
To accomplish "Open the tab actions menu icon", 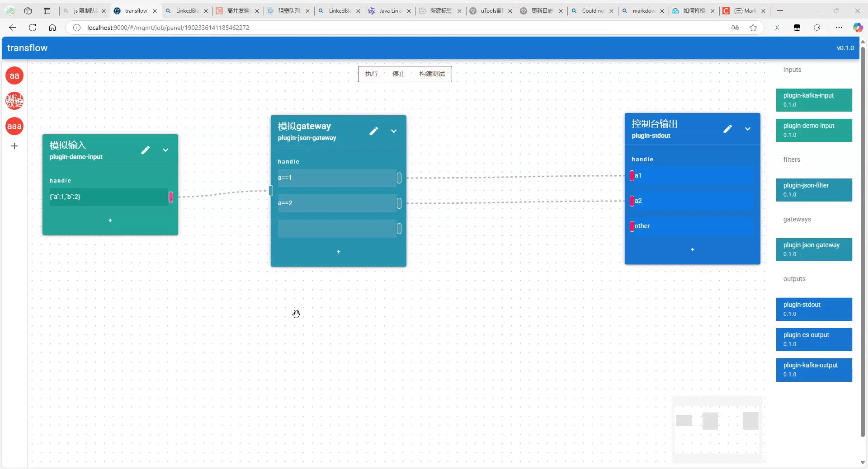I will pos(47,11).
